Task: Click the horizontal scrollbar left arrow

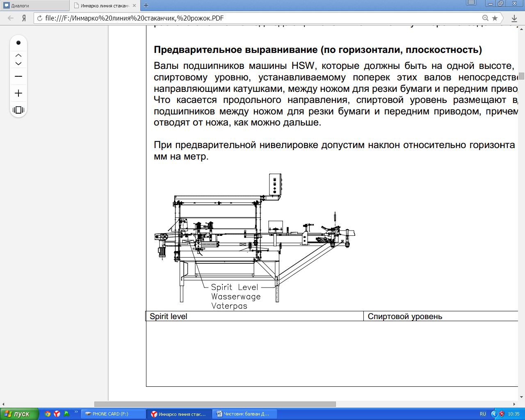Action: tap(3, 404)
